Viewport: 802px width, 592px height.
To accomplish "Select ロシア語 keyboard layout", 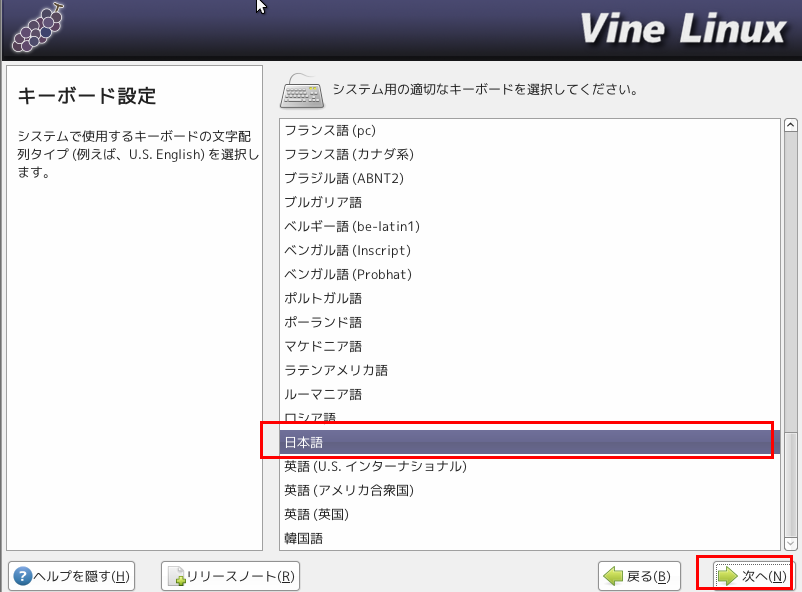I will coord(530,418).
